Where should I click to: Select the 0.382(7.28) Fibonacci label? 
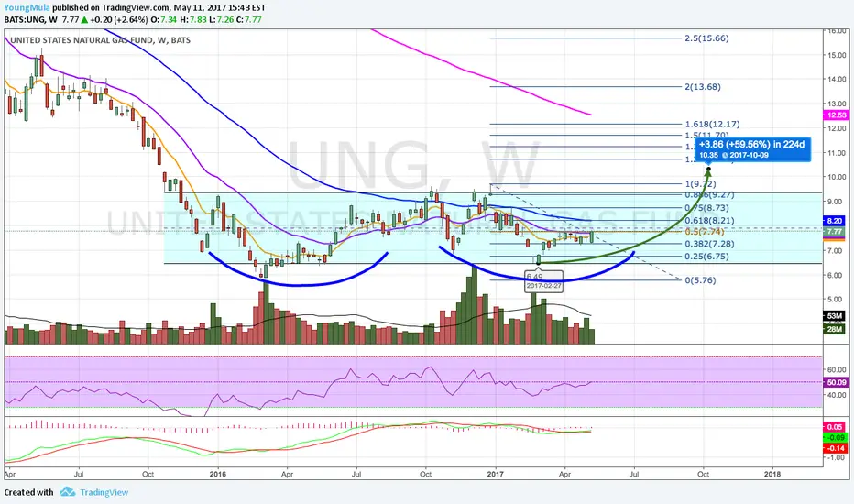(x=709, y=244)
